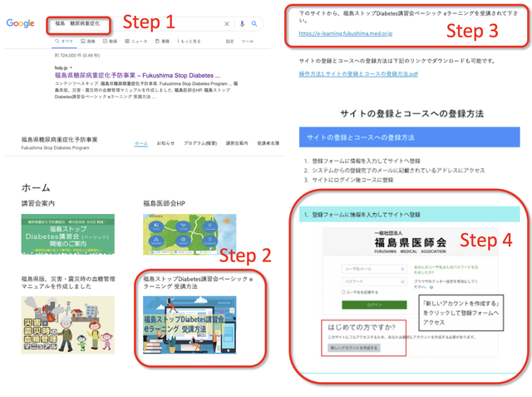Expand the もっと見る more options menu
The image size is (532, 397).
click(191, 41)
